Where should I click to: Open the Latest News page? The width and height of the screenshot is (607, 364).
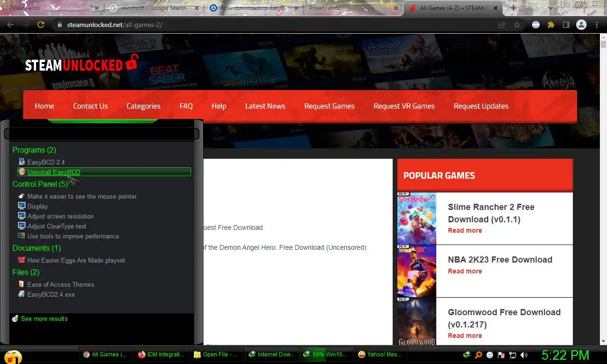click(265, 106)
